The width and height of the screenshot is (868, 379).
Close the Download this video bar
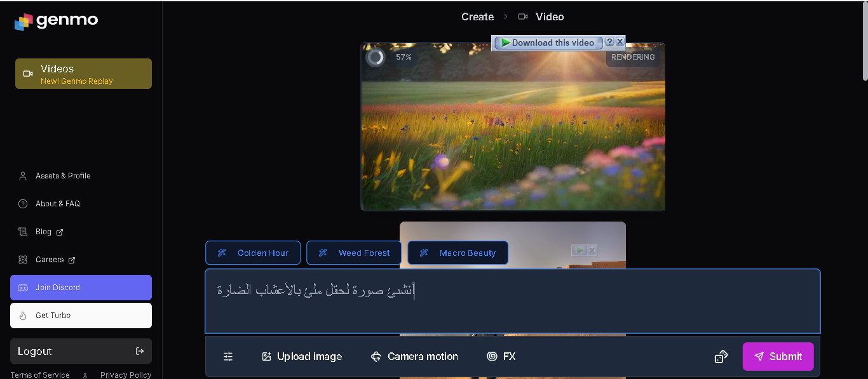click(620, 42)
